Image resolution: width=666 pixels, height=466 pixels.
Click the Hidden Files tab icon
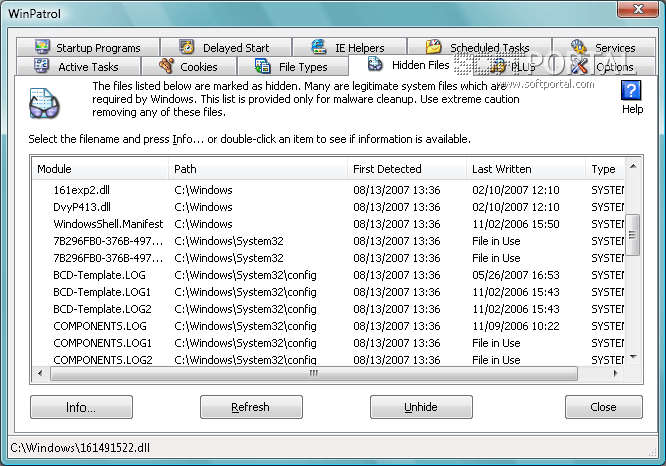pos(375,64)
